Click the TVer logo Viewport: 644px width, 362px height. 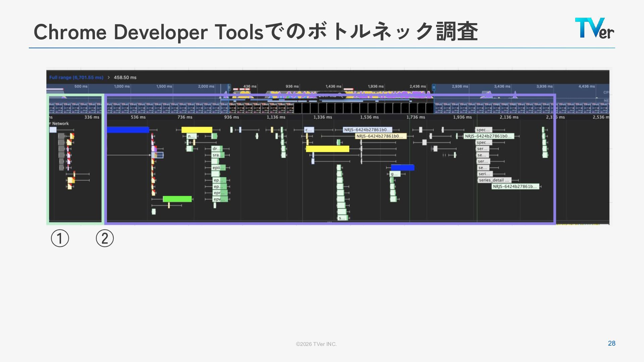coord(594,28)
